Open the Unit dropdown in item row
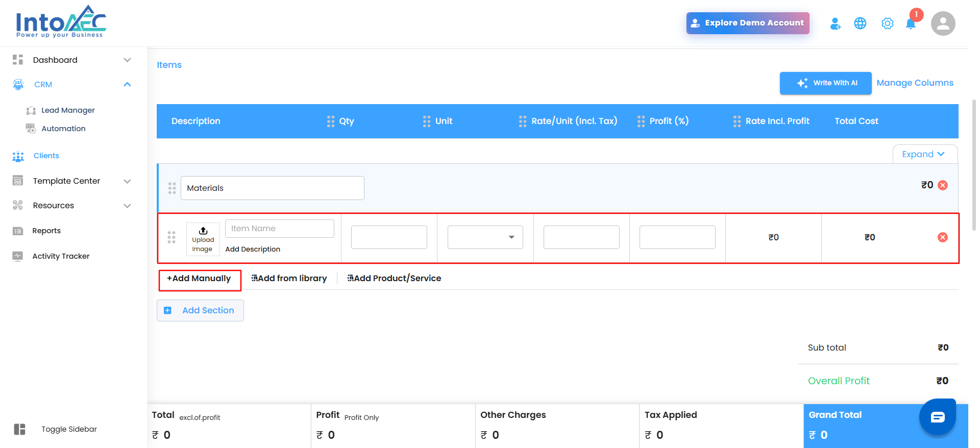This screenshot has height=448, width=980. coord(485,237)
